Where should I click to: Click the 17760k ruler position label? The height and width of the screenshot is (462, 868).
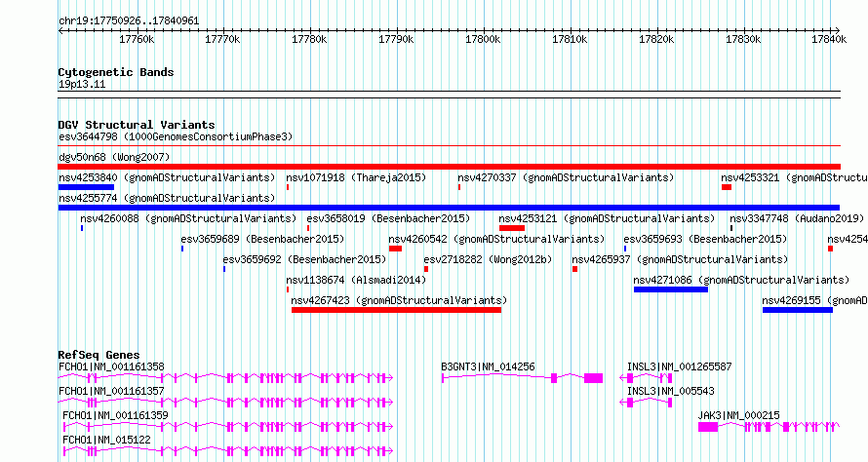pos(137,39)
